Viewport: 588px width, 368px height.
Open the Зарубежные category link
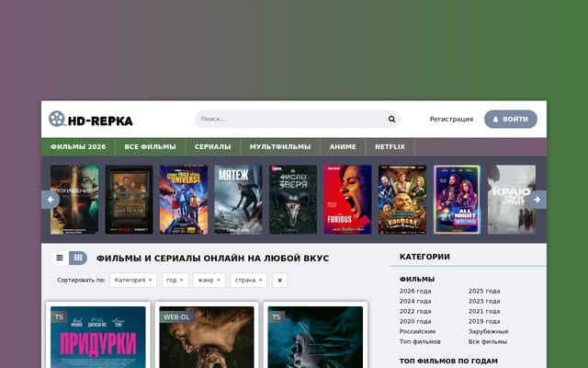(488, 331)
